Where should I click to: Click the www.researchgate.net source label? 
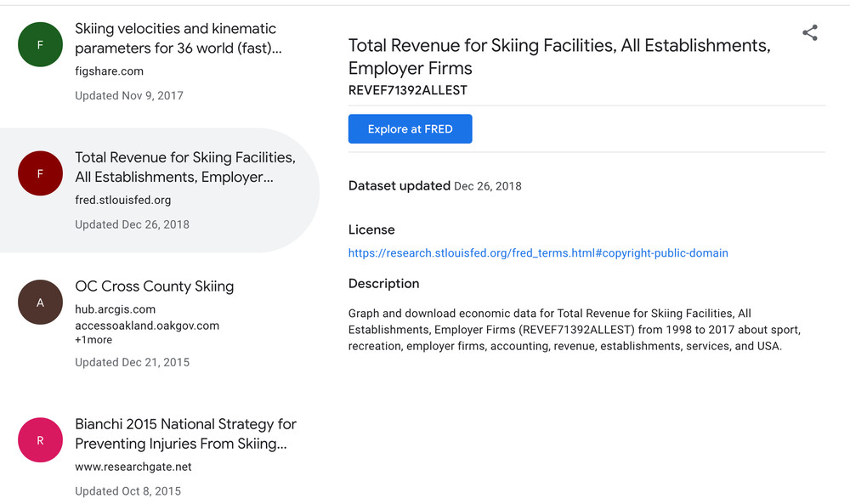(x=133, y=467)
